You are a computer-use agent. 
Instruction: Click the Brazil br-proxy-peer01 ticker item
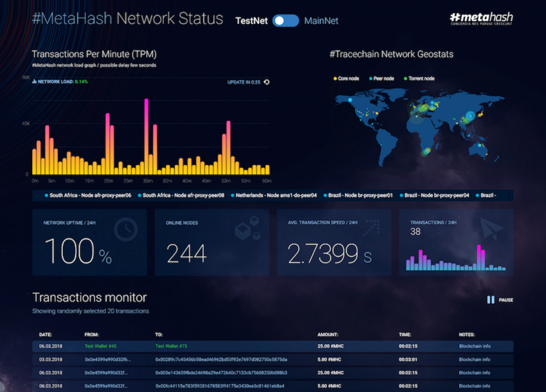(358, 196)
